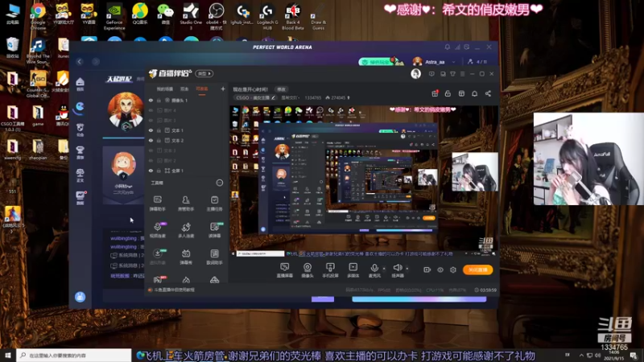
Task: Open the Windows notification center icon
Action: (634, 356)
